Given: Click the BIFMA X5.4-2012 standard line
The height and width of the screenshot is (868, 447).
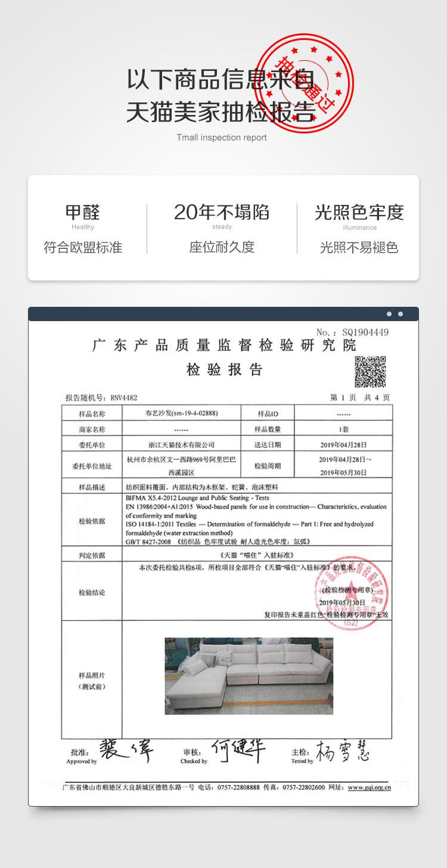Looking at the screenshot, I should click(x=198, y=498).
